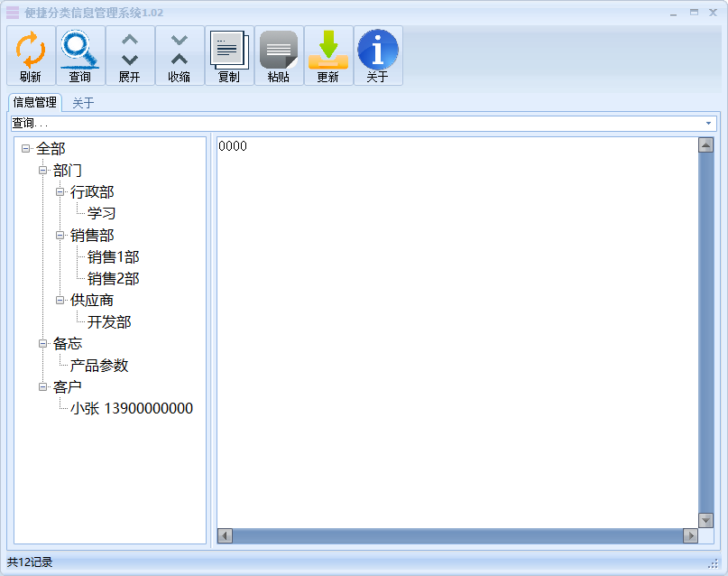Image resolution: width=728 pixels, height=576 pixels.
Task: Click the 刷新 refresh icon
Action: click(x=31, y=50)
